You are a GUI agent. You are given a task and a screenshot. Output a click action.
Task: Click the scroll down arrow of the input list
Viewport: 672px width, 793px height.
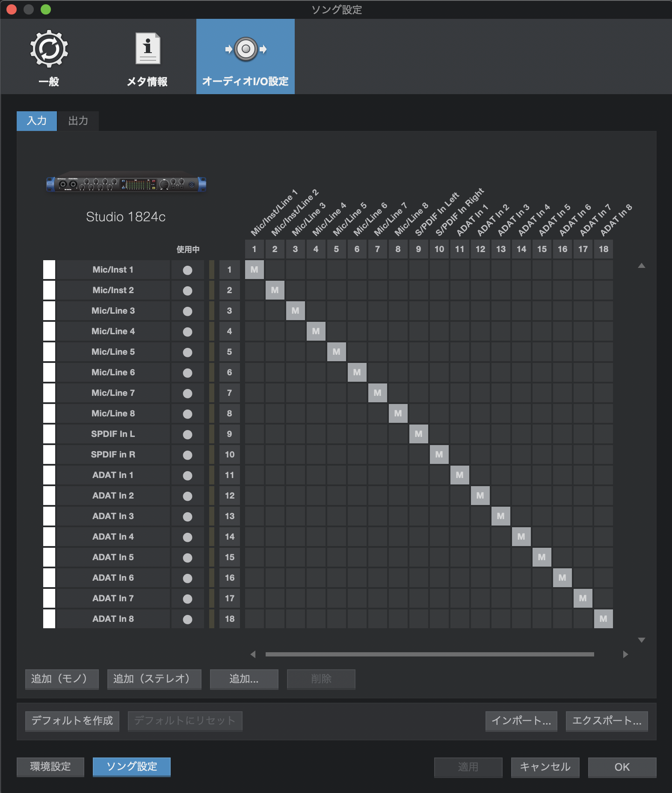641,640
